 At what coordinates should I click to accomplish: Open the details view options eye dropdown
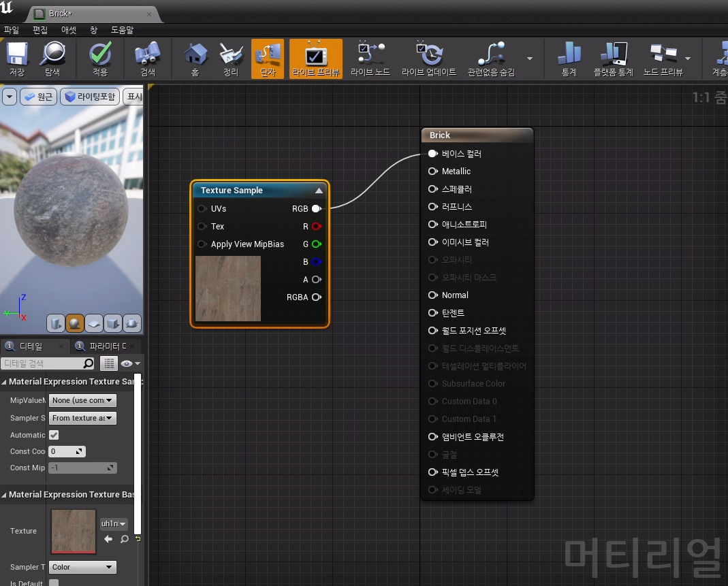click(x=131, y=363)
